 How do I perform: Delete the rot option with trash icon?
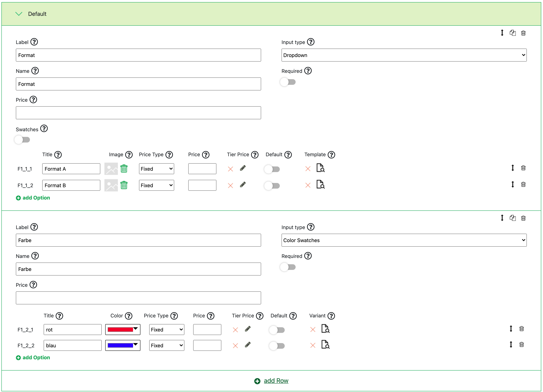(522, 328)
